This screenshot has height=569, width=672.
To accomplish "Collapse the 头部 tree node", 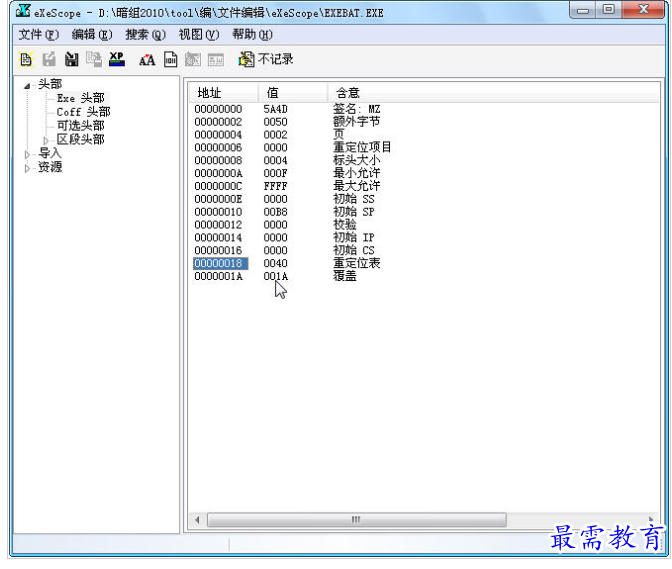I will point(27,86).
